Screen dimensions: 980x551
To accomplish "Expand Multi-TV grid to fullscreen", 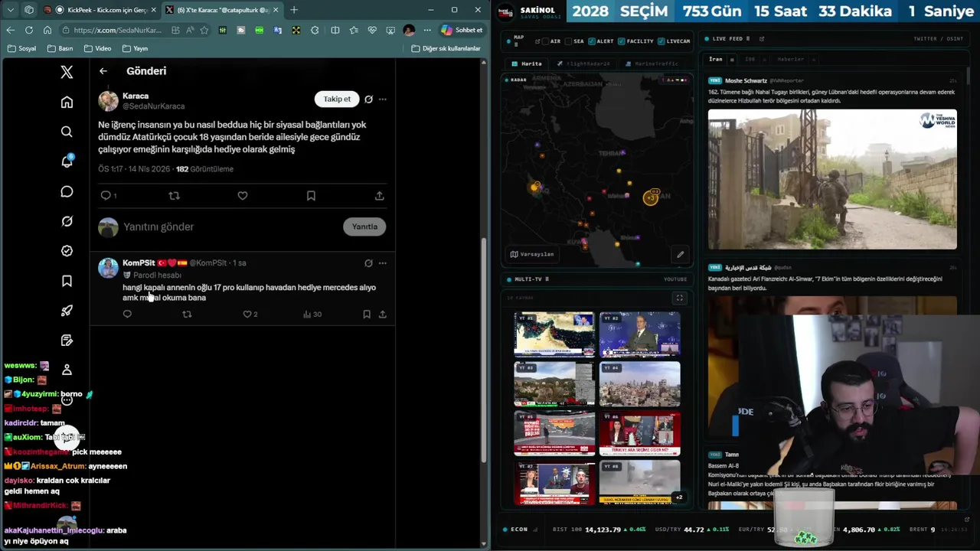I will (679, 298).
